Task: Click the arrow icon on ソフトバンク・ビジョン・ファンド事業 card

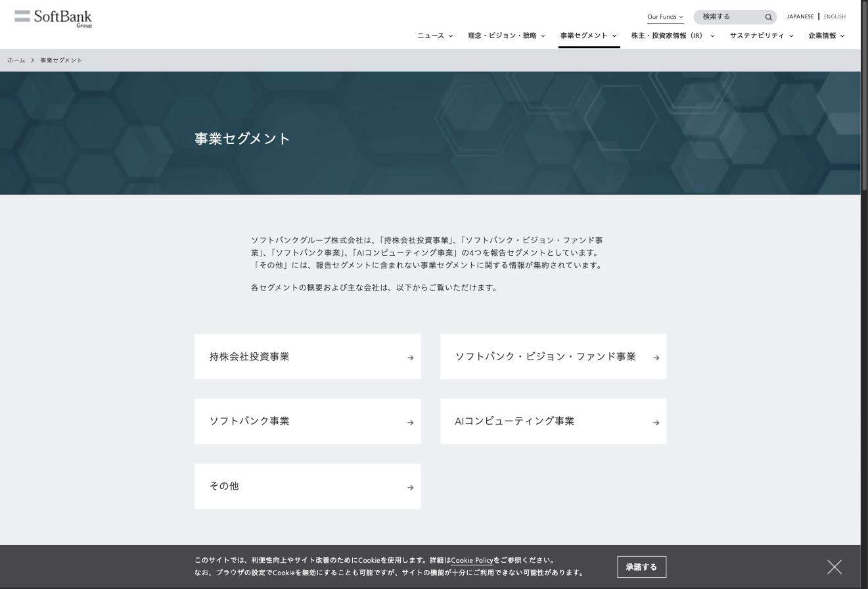Action: 656,358
